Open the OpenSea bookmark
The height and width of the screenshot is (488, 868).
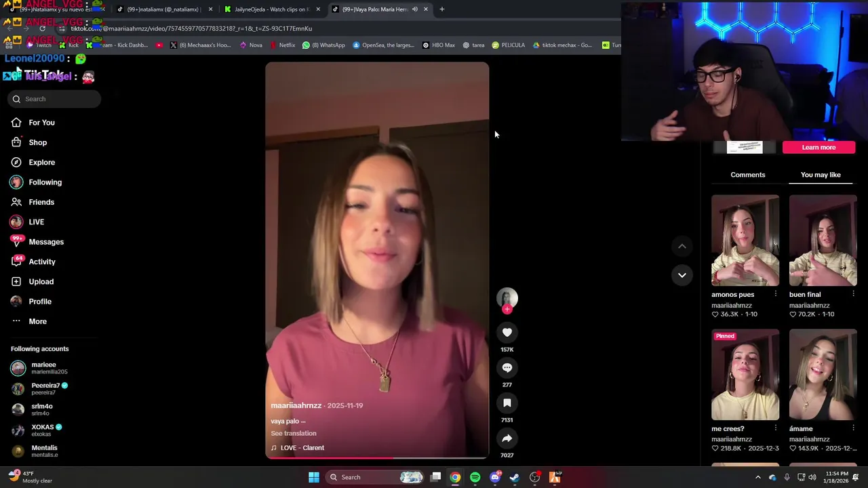383,45
